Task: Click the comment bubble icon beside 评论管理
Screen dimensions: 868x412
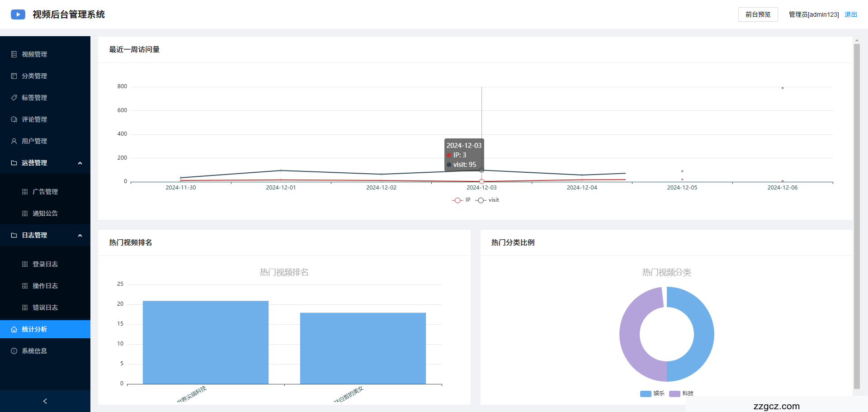Action: pos(14,119)
